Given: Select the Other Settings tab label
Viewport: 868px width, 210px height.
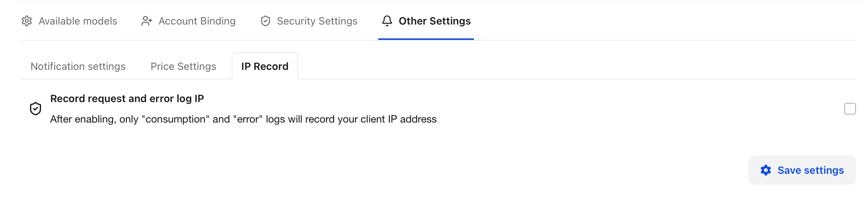Looking at the screenshot, I should (434, 21).
